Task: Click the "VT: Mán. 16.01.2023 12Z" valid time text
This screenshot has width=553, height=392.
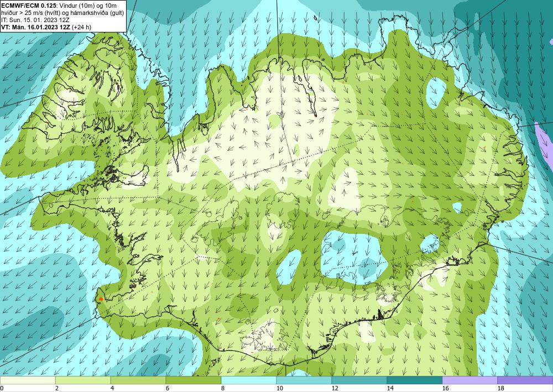Action: pos(35,27)
